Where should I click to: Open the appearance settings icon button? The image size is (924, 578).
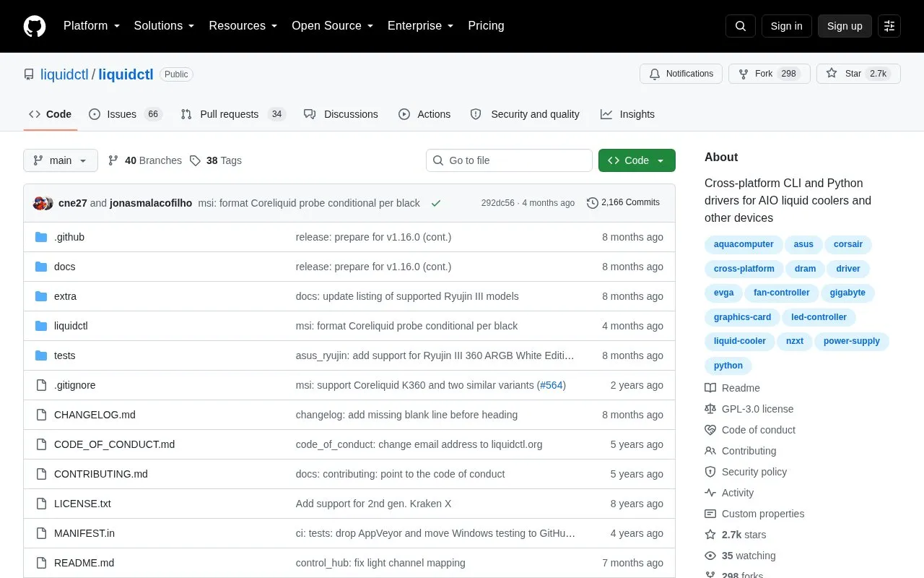[x=889, y=26]
